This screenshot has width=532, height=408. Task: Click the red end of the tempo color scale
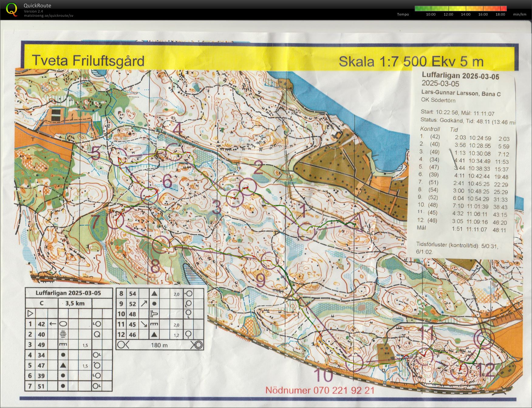click(504, 9)
